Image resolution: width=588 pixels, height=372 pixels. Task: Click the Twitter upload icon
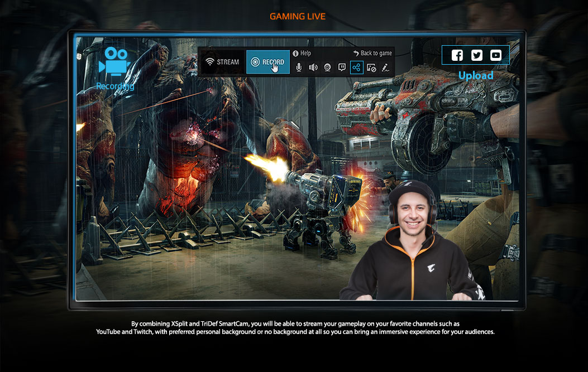pyautogui.click(x=476, y=55)
